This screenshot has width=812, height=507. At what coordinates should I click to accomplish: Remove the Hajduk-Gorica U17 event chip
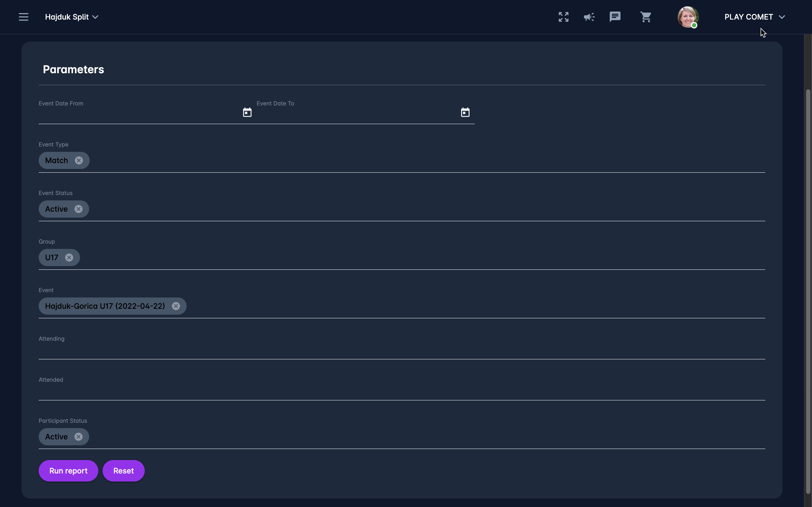pyautogui.click(x=176, y=306)
